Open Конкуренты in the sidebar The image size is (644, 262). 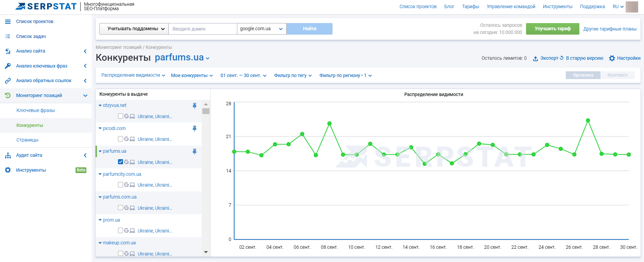click(x=30, y=125)
